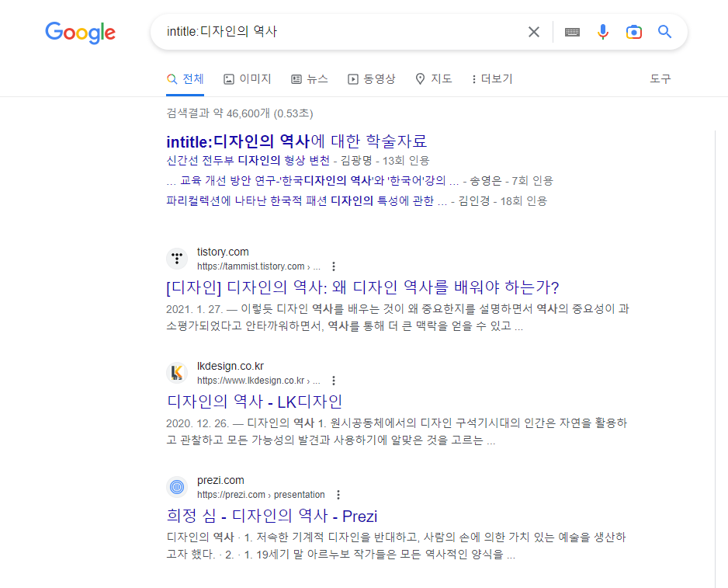
Task: Open options menu for tistory result
Action: pos(334,266)
